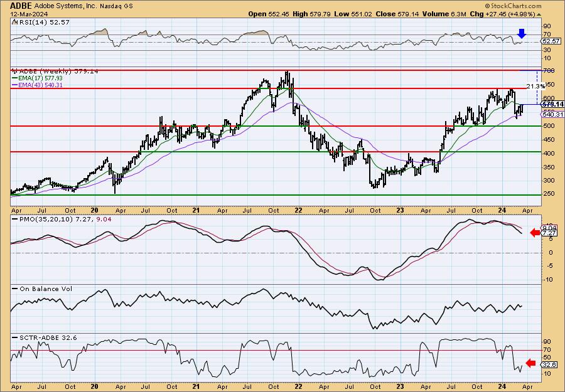Image resolution: width=565 pixels, height=392 pixels.
Task: Click the 250 level on the price axis
Action: point(549,194)
